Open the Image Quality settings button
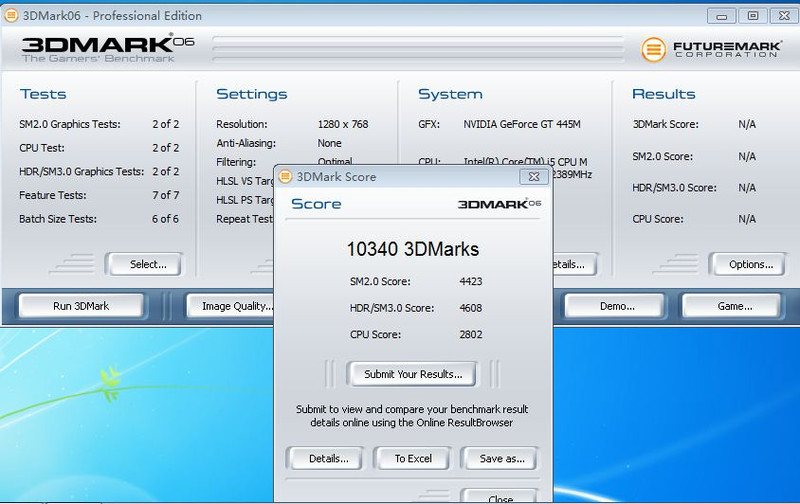The image size is (800, 504). pyautogui.click(x=231, y=306)
